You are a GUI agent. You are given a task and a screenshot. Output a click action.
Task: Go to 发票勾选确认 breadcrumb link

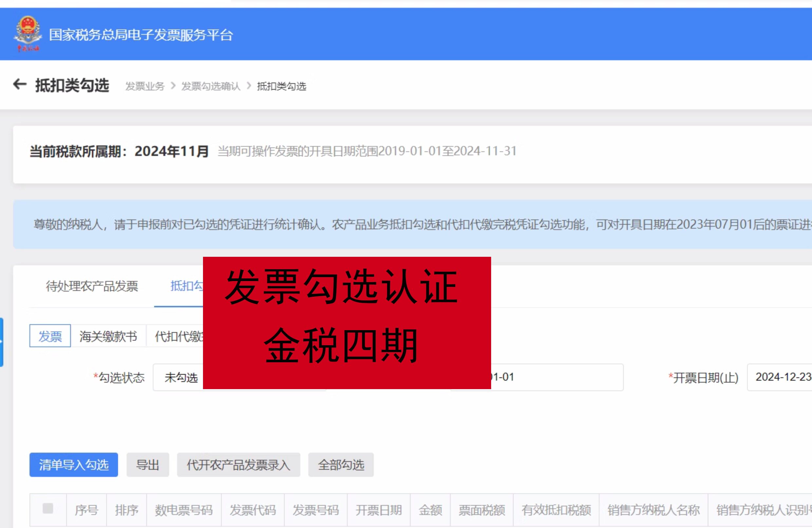point(211,86)
